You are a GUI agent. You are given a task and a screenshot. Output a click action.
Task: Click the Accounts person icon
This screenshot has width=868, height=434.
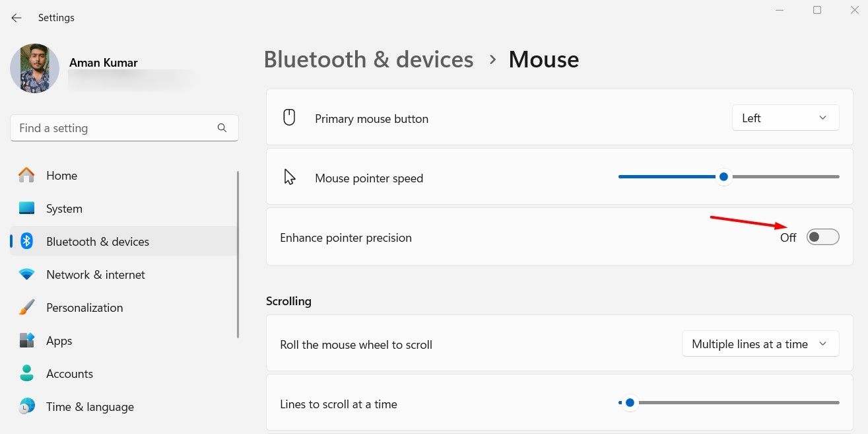[x=26, y=374]
